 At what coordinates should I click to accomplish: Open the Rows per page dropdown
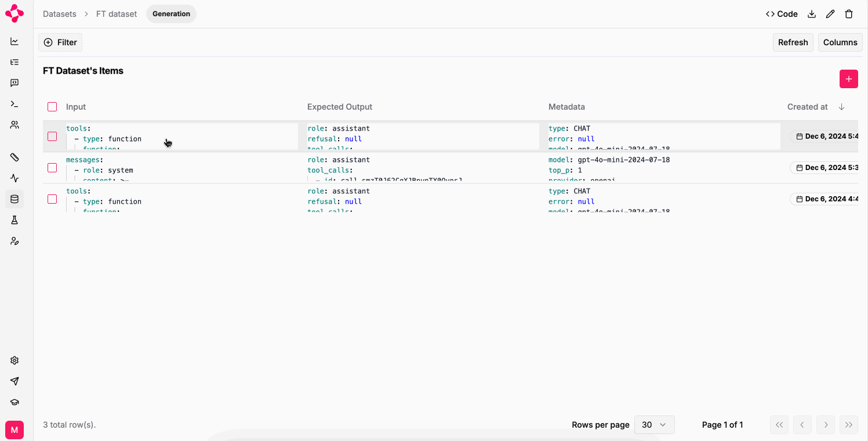(x=654, y=424)
